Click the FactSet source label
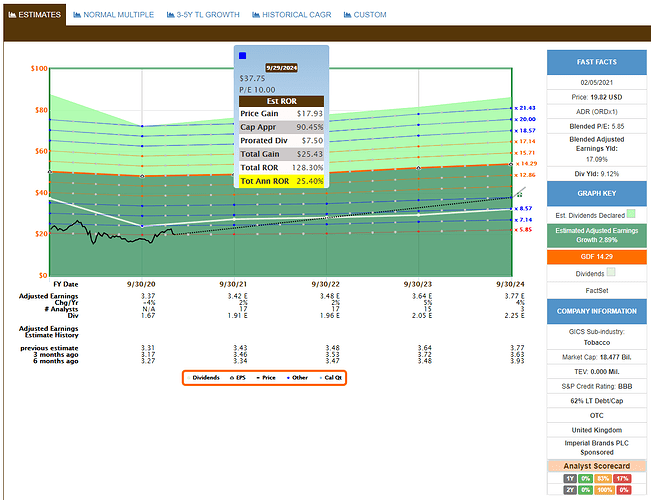The width and height of the screenshot is (651, 500). click(x=597, y=291)
